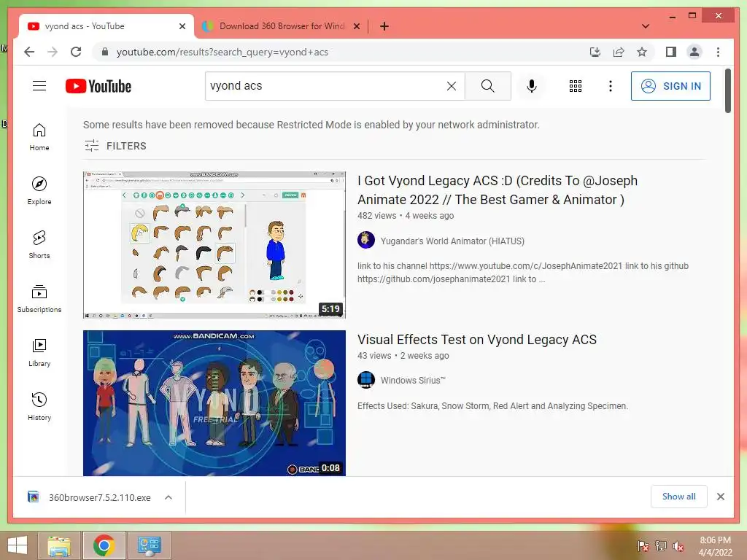Open I Got Vyond Legacy ACS thumbnail

click(x=214, y=245)
